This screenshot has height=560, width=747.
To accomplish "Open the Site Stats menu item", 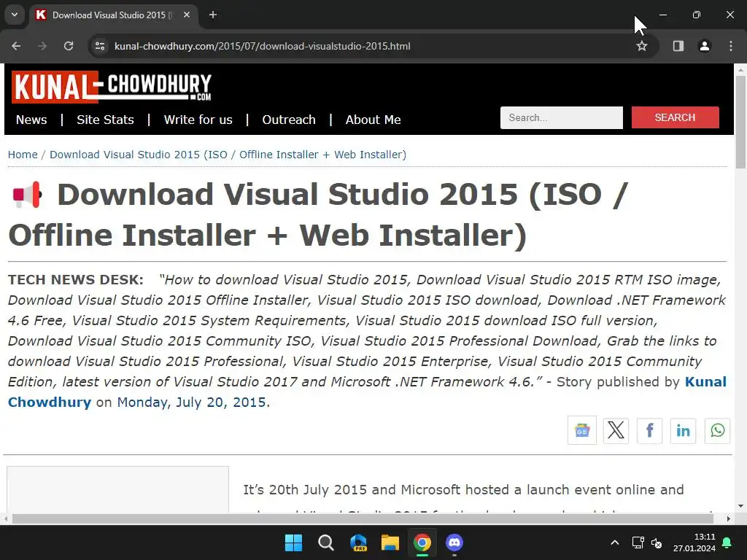I will [x=105, y=120].
